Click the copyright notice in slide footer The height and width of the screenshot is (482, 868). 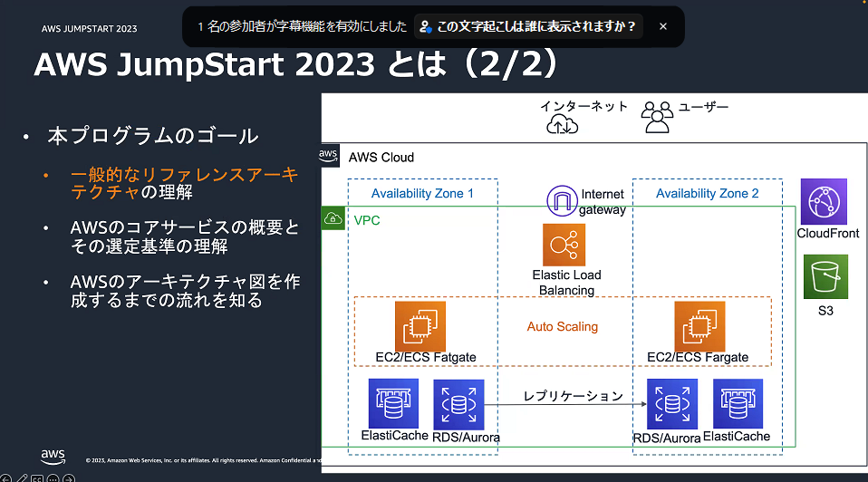(x=203, y=460)
